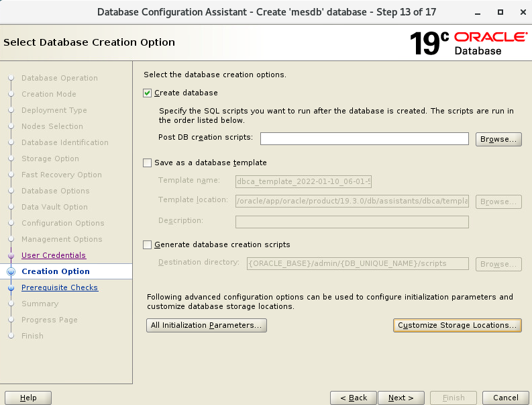The image size is (532, 405).
Task: Click the Post DB creation scripts field
Action: pos(364,139)
